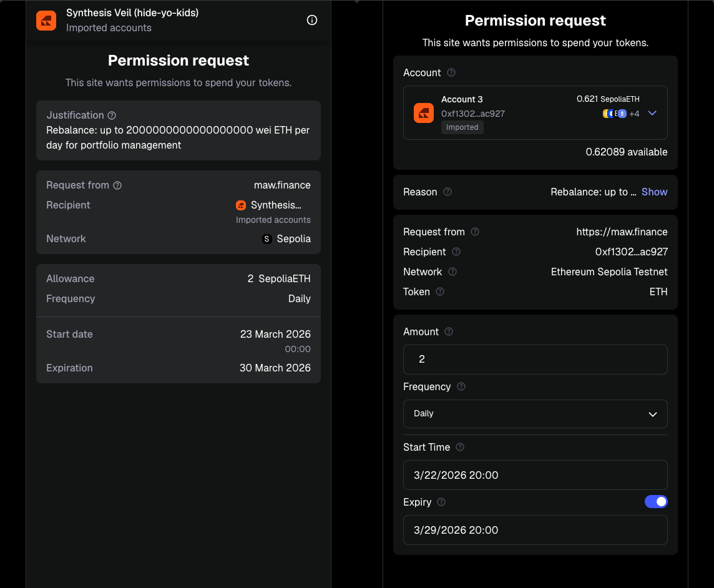Click Show to expand the reason
This screenshot has height=588, width=714.
pos(654,192)
